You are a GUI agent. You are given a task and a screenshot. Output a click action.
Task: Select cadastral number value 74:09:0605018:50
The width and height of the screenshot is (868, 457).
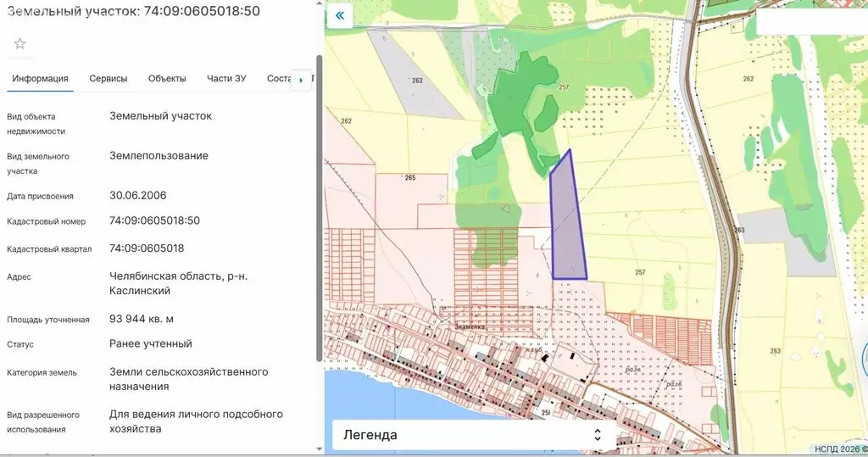pyautogui.click(x=154, y=220)
